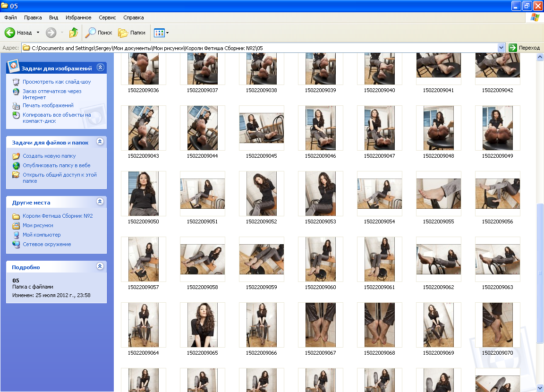Click the file name 15022009053

[320, 222]
